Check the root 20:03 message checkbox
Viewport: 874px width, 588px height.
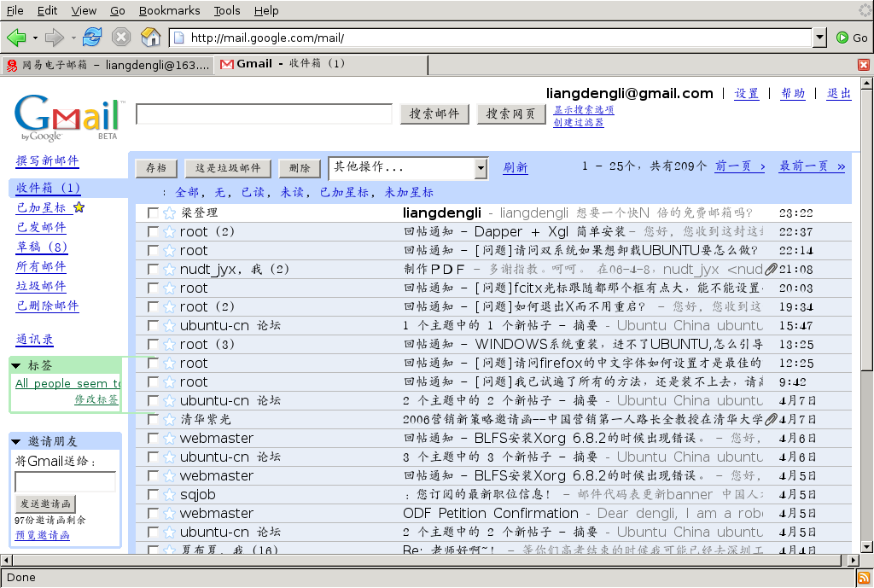(153, 288)
